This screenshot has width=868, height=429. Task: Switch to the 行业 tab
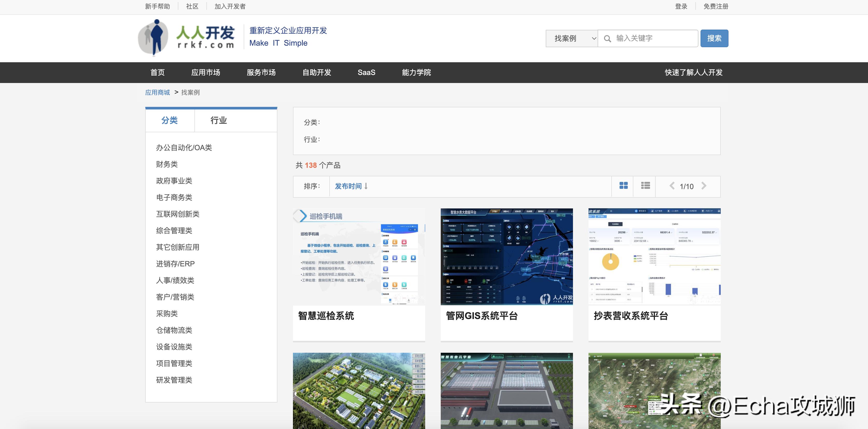tap(218, 120)
